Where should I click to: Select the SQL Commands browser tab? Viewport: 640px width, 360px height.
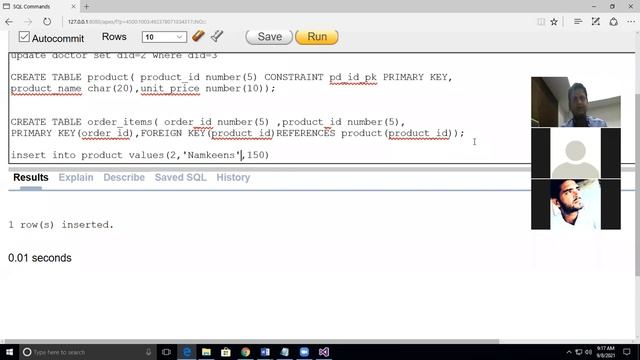click(x=39, y=7)
